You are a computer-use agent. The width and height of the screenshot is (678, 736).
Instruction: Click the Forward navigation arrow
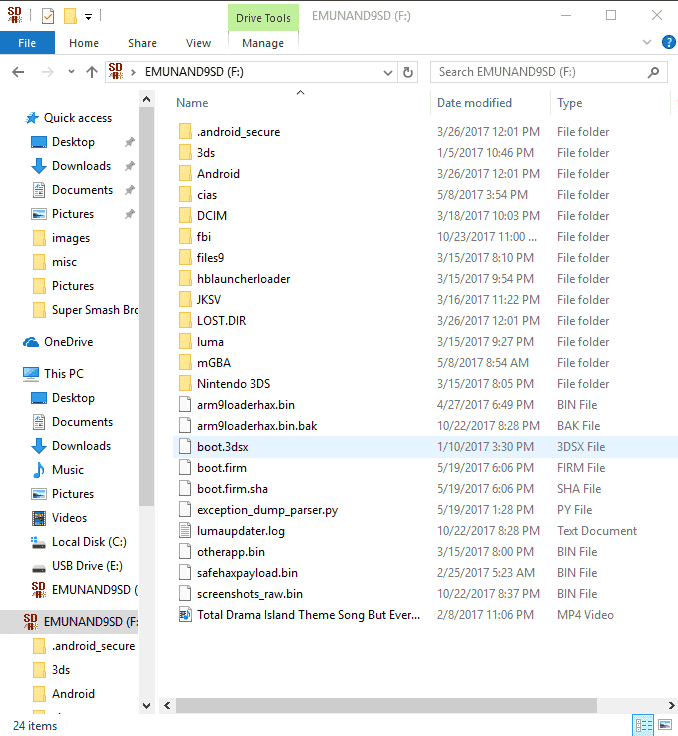point(47,72)
